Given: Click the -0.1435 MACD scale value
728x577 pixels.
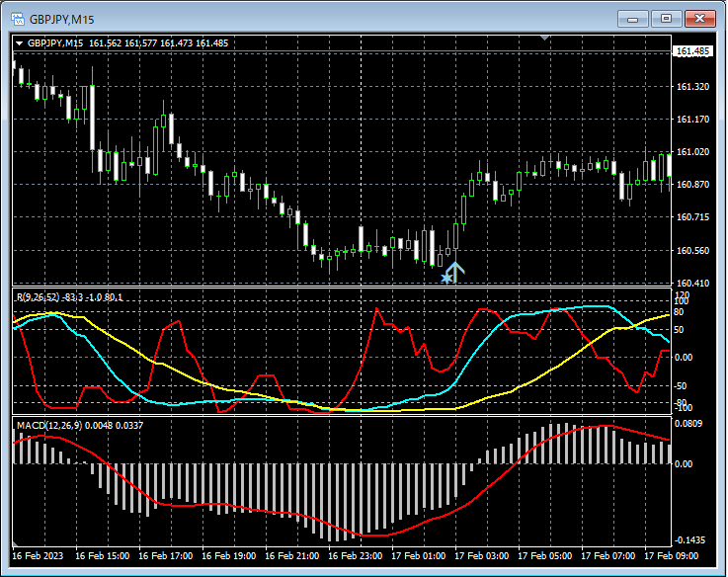Looking at the screenshot, I should pos(691,540).
